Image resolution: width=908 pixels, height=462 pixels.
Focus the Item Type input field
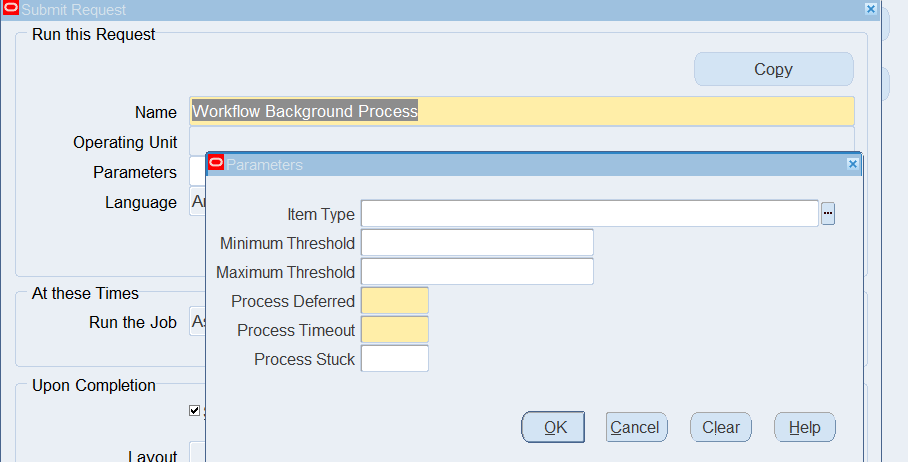click(590, 214)
